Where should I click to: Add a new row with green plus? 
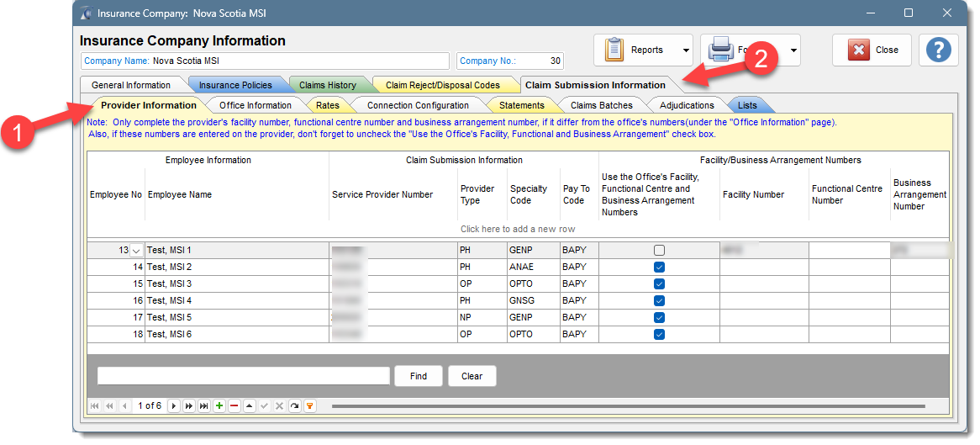219,406
